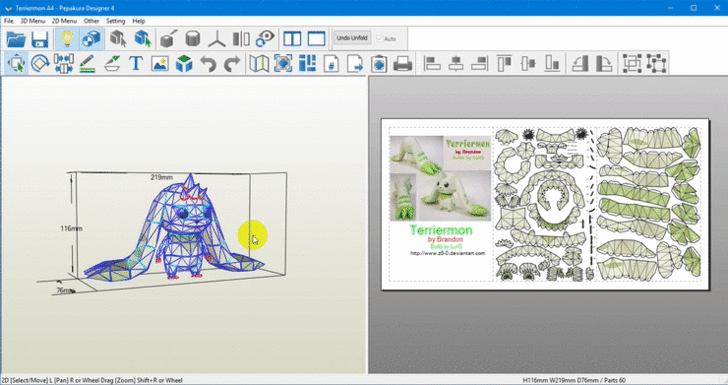Click the Redo arrow icon
Screen dimensions: 728x385
(x=232, y=64)
